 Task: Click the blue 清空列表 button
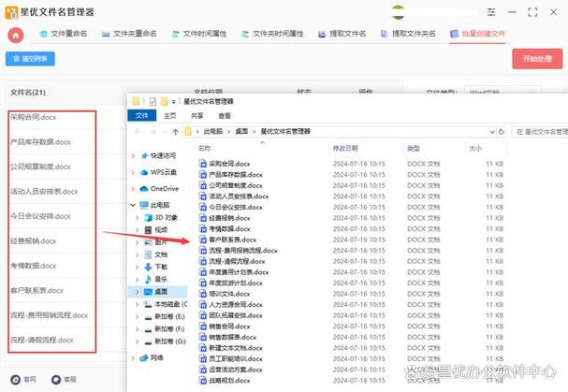[30, 59]
